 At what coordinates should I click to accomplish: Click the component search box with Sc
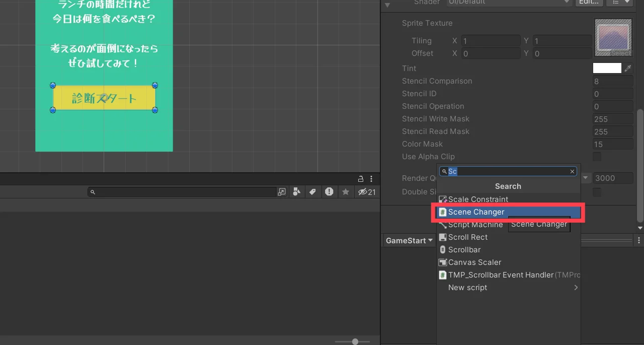click(508, 172)
